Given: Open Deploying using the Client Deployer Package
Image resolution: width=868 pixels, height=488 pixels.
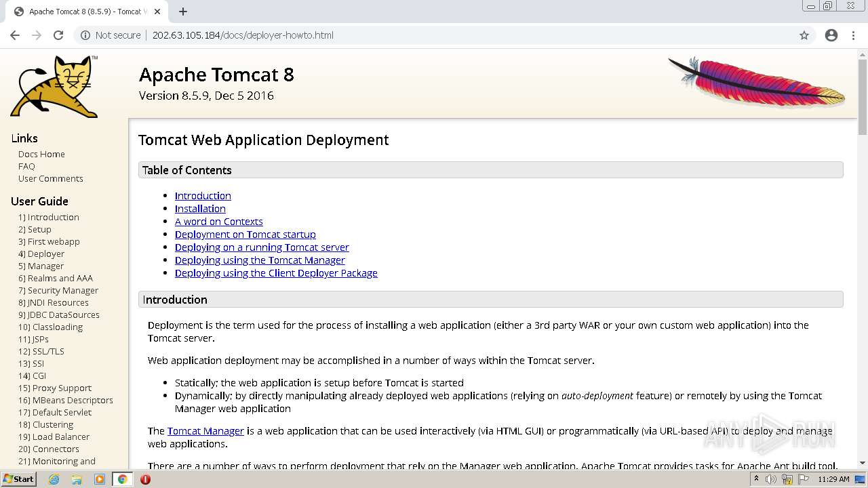Looking at the screenshot, I should 276,273.
